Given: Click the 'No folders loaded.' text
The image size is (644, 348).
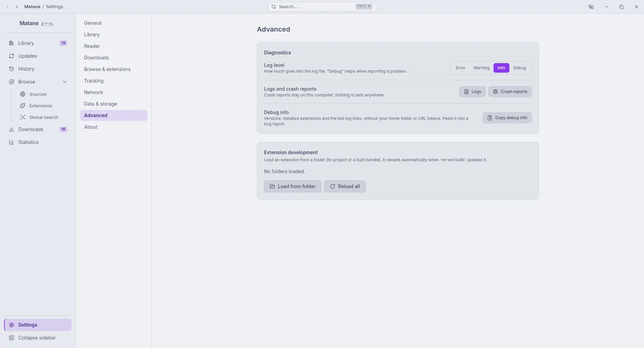Looking at the screenshot, I should tap(285, 172).
